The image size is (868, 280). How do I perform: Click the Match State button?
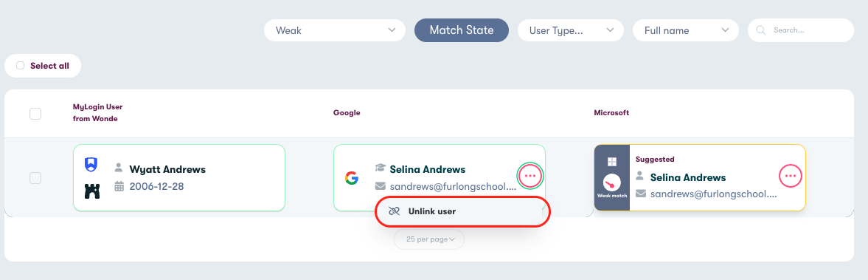(x=462, y=30)
